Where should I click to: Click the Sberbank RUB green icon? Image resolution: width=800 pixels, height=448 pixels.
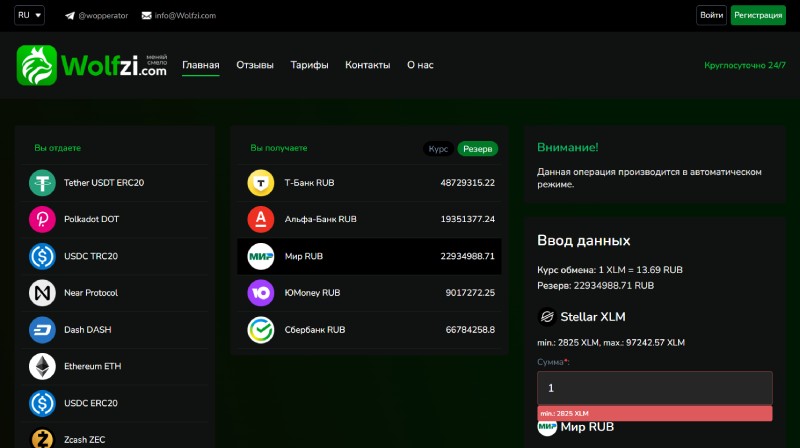click(261, 329)
